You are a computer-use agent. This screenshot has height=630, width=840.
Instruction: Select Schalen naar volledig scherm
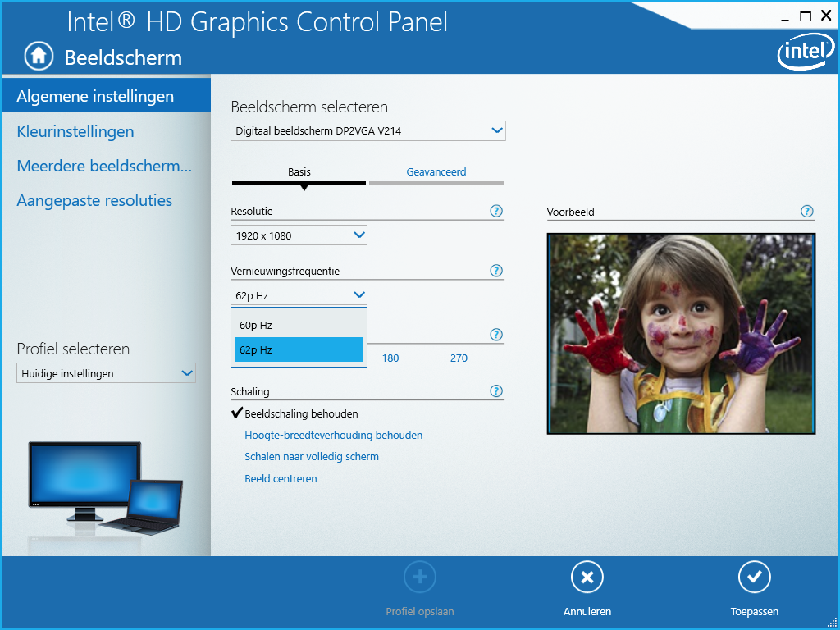coord(311,456)
